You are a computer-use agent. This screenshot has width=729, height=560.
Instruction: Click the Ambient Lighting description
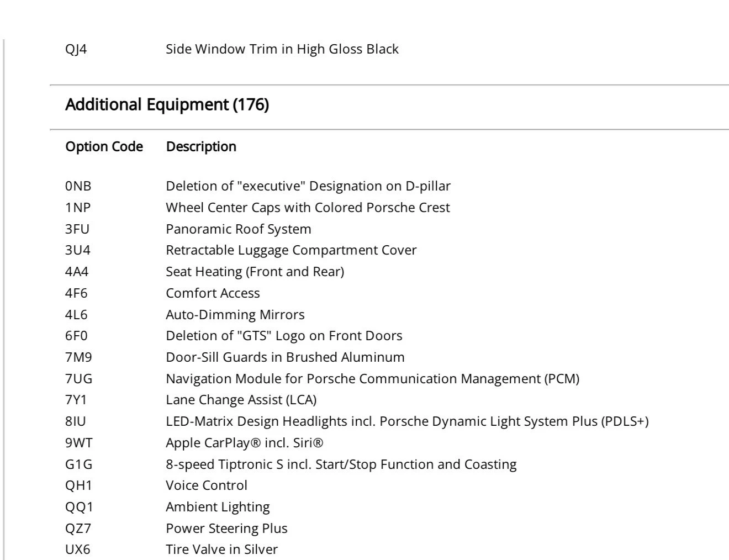click(218, 507)
